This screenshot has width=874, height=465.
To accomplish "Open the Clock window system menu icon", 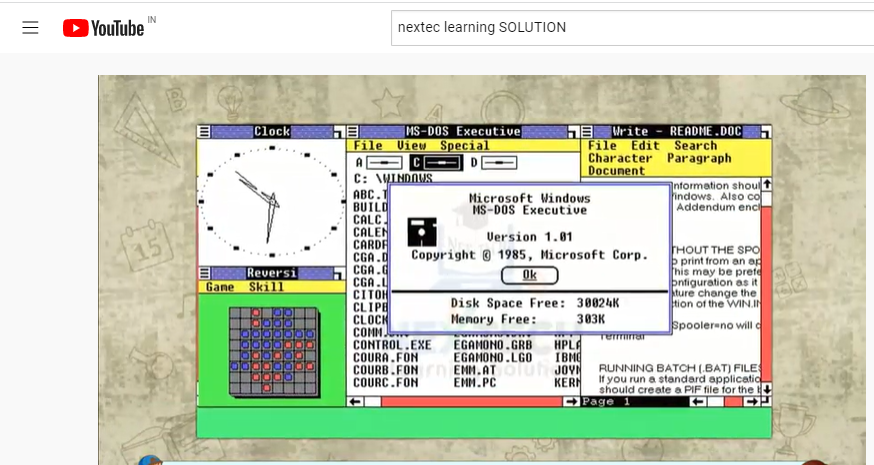I will pyautogui.click(x=205, y=132).
